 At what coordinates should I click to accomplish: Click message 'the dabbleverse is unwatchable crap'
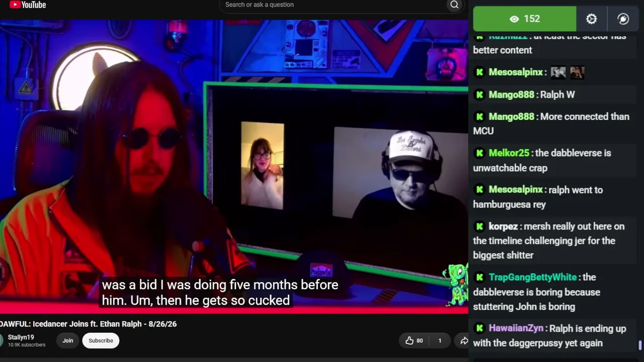click(x=542, y=160)
